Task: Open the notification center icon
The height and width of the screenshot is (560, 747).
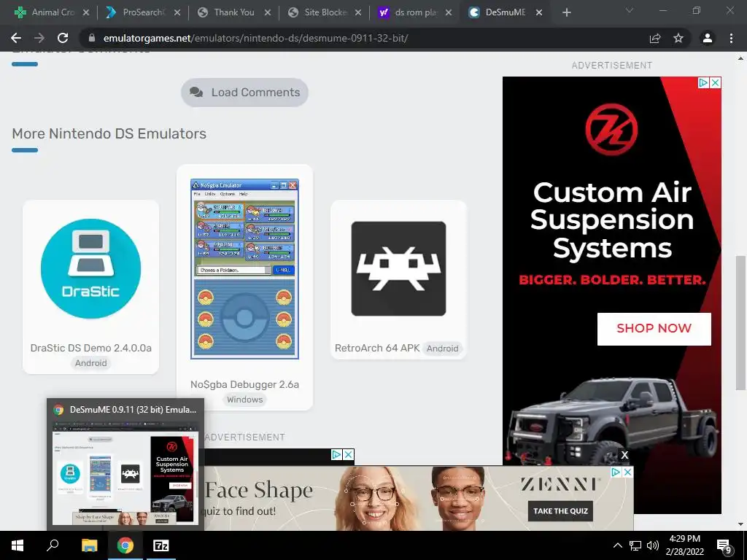Action: point(724,545)
